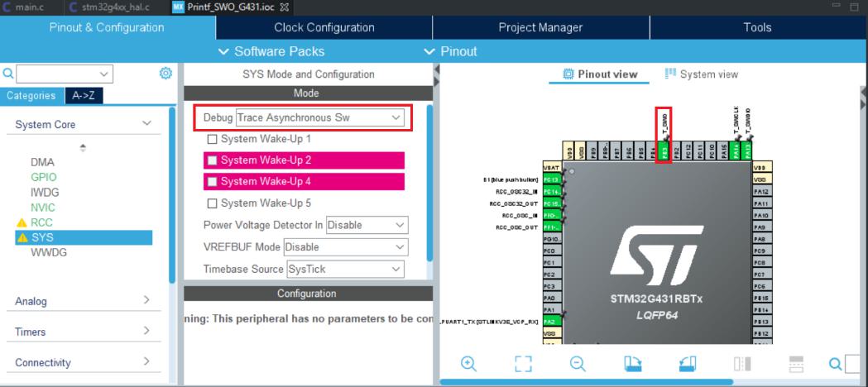
Task: Open the Debug mode dropdown
Action: click(x=320, y=117)
